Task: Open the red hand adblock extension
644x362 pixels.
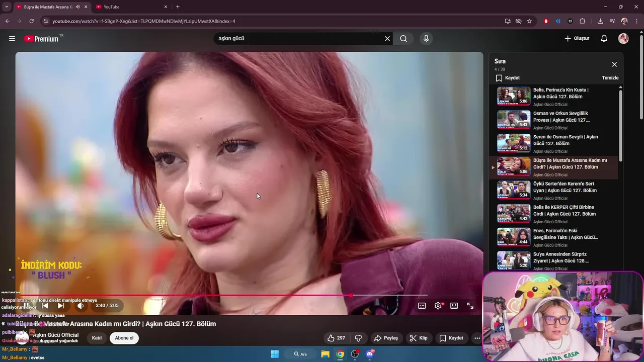Action: pyautogui.click(x=546, y=21)
